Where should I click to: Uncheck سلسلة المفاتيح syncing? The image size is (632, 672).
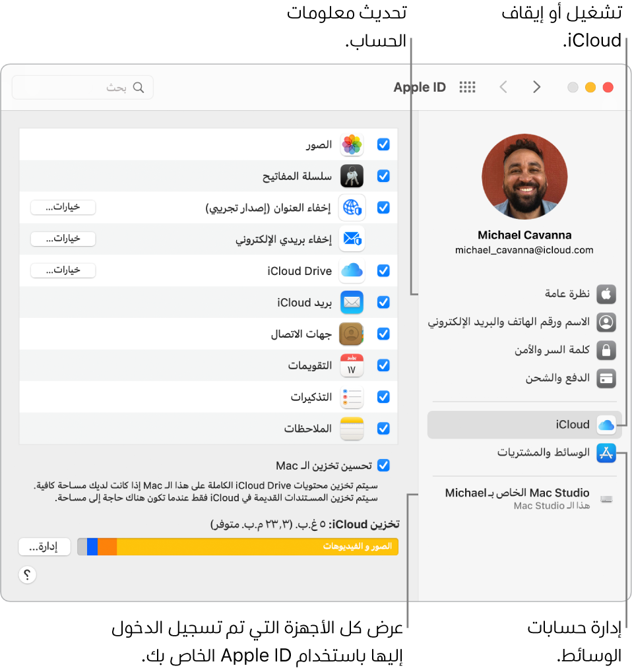pos(383,176)
